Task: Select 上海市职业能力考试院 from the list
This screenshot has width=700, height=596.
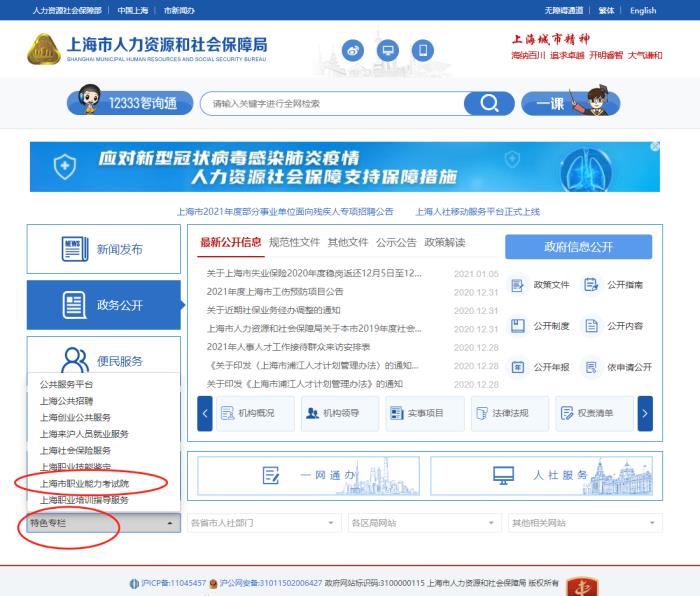Action: 85,483
